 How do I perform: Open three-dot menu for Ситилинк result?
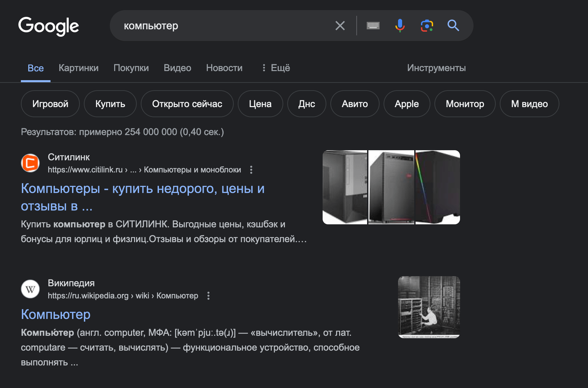pyautogui.click(x=251, y=170)
